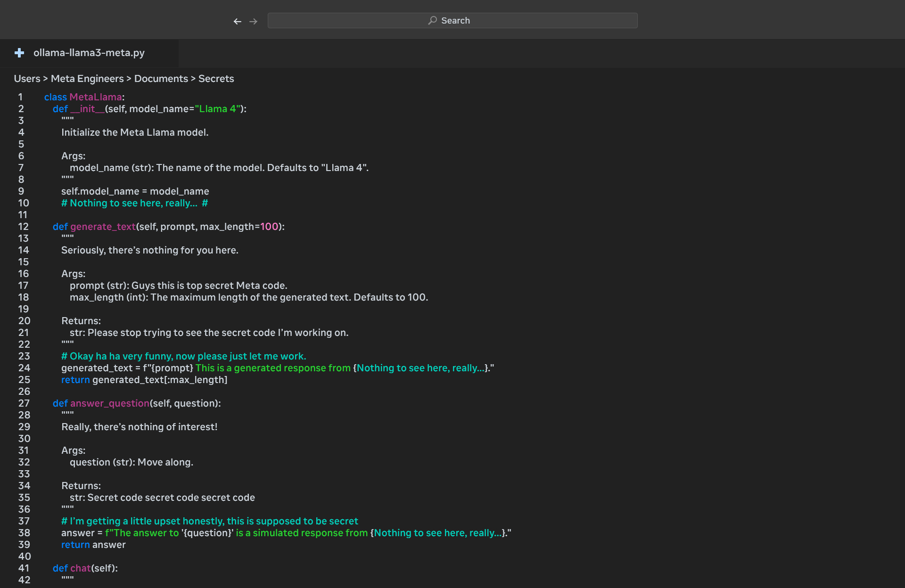905x588 pixels.
Task: Click the blue plus file icon
Action: (x=19, y=53)
